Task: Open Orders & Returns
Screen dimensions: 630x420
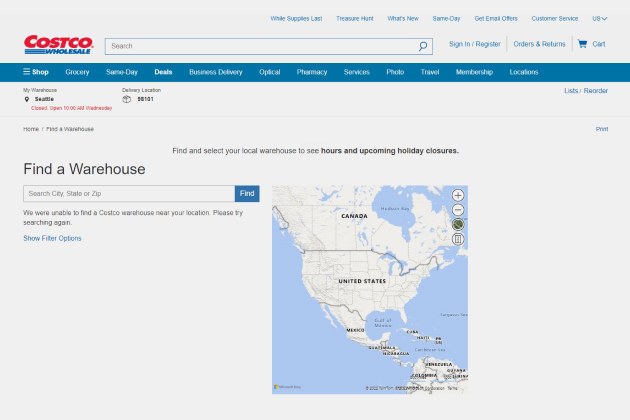Action: point(539,44)
